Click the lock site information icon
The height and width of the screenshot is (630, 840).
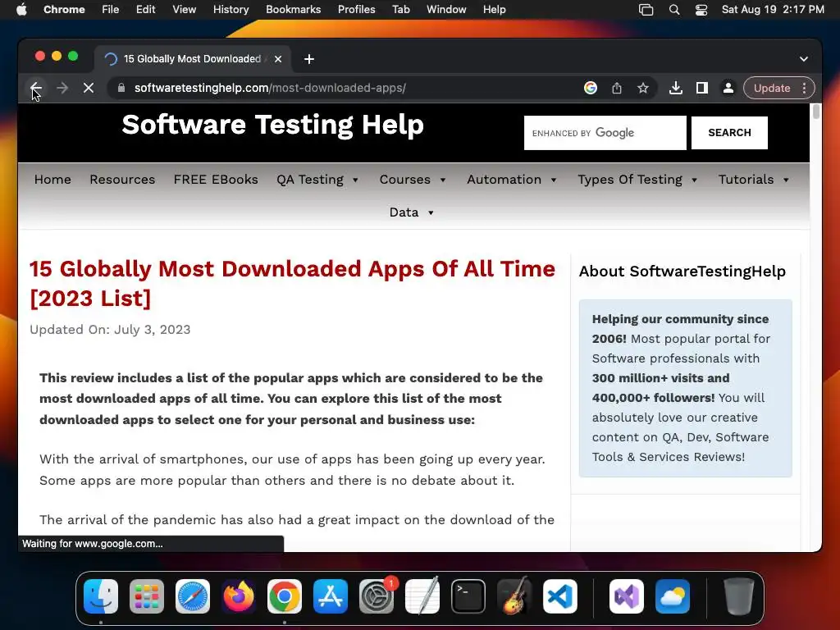coord(121,88)
